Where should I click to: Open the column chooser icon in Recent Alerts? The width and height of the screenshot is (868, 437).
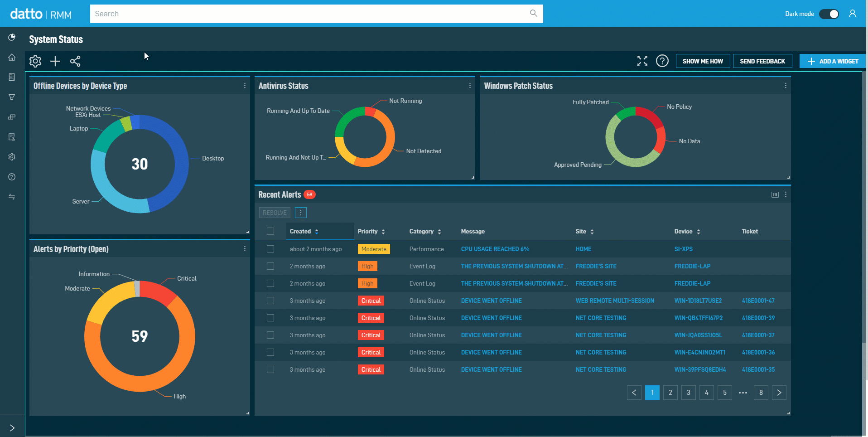click(775, 194)
